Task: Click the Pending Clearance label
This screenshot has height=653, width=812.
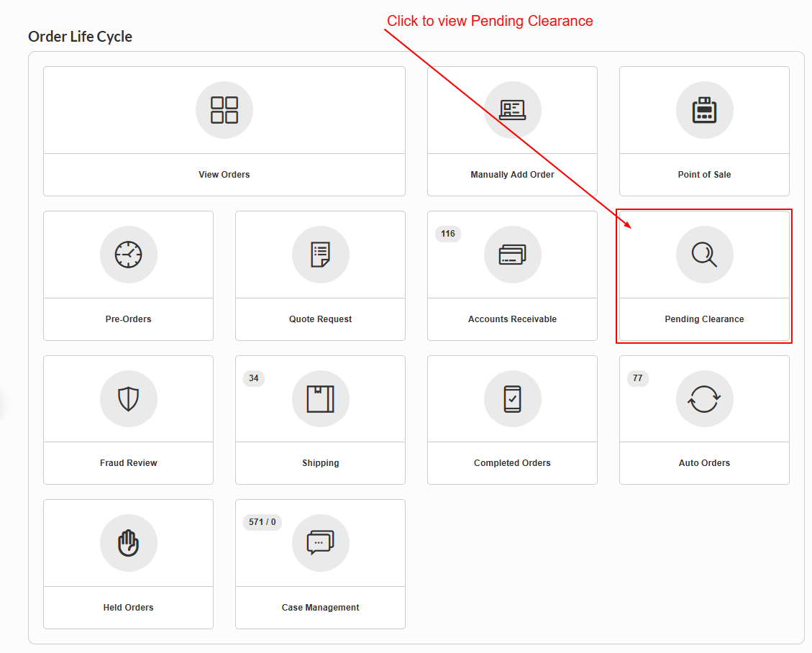Action: click(704, 319)
